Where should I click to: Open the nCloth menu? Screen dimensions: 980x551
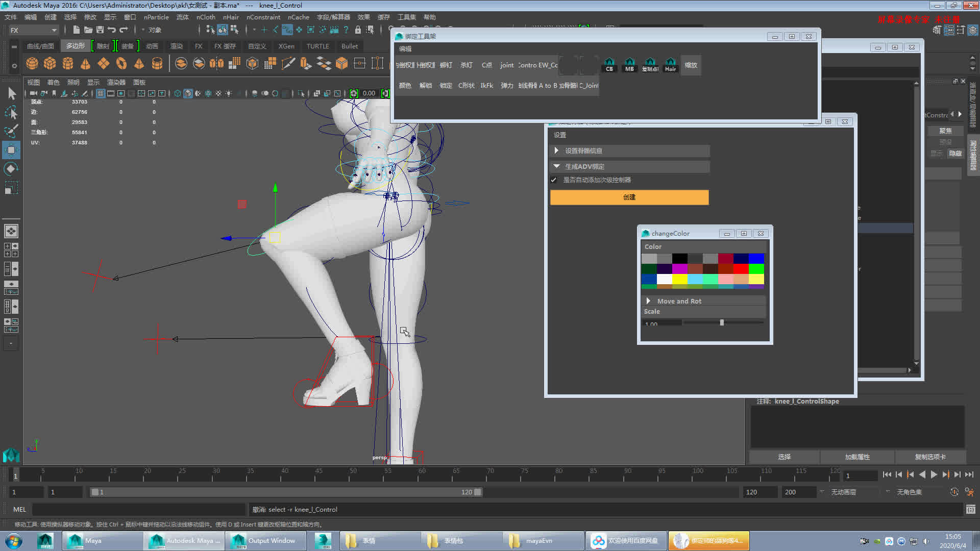[206, 17]
